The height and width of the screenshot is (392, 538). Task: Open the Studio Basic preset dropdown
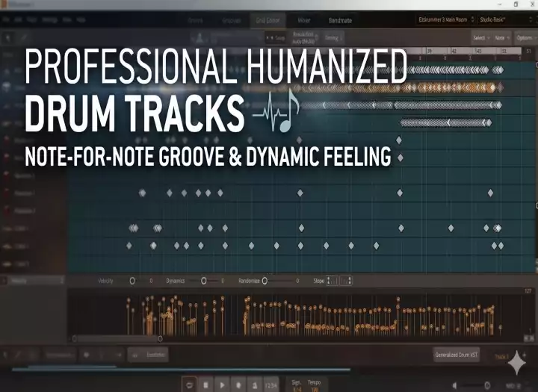click(506, 20)
